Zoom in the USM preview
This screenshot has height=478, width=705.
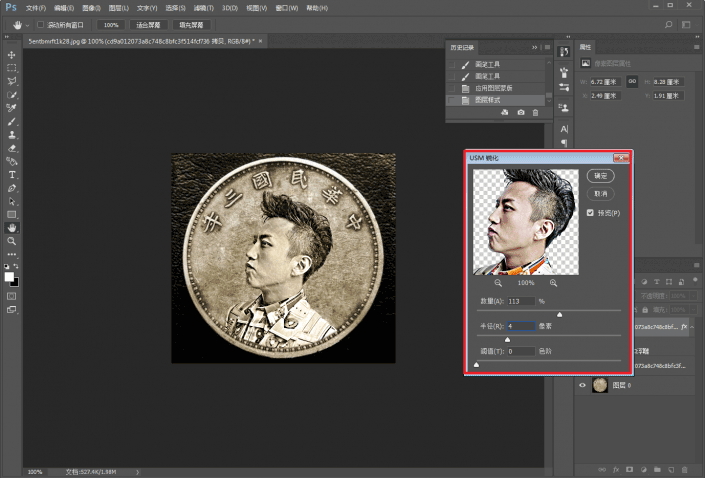pyautogui.click(x=553, y=283)
